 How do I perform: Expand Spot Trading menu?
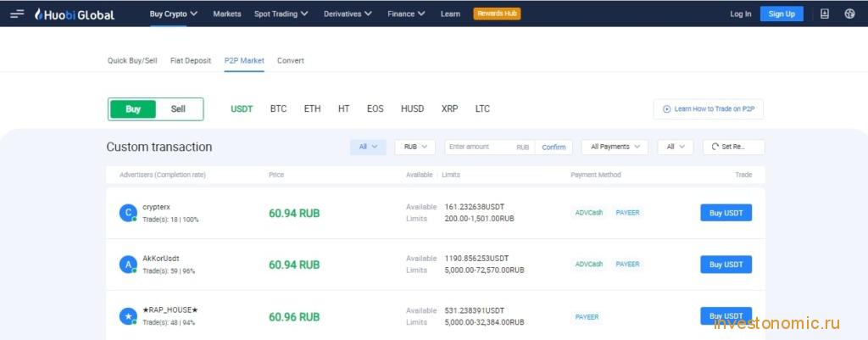point(281,14)
